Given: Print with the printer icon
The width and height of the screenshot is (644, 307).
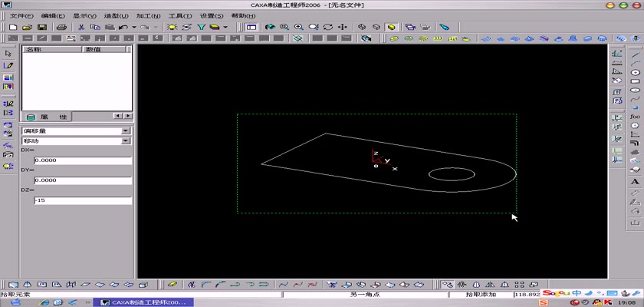Looking at the screenshot, I should coord(61,27).
